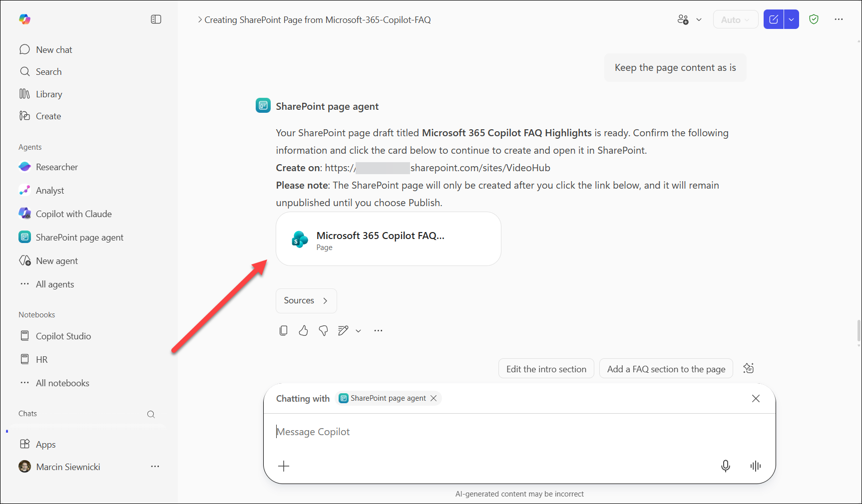Select Researcher agent in sidebar

[56, 167]
